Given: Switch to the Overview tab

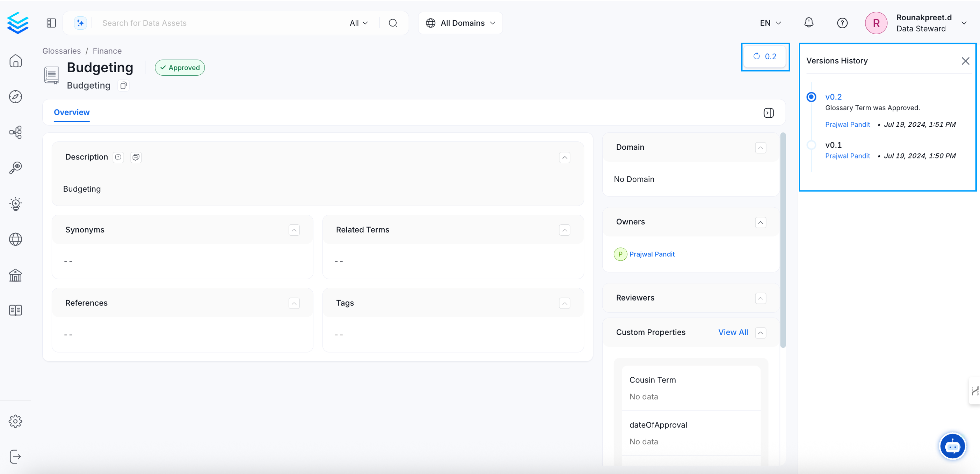Looking at the screenshot, I should point(72,112).
